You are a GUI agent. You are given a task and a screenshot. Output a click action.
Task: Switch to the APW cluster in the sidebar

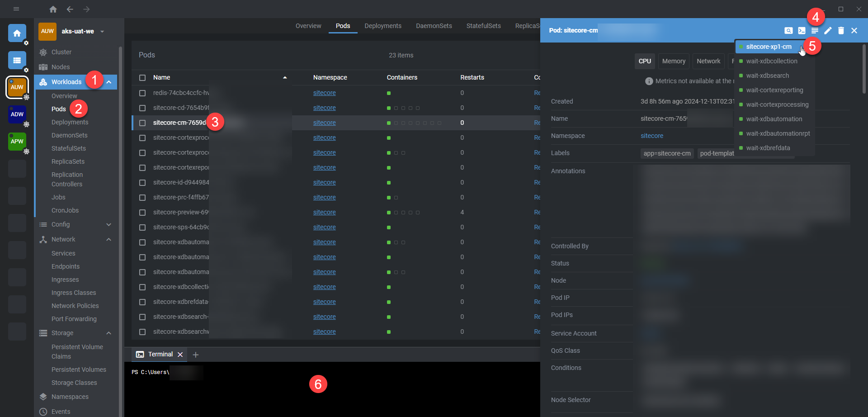[17, 142]
